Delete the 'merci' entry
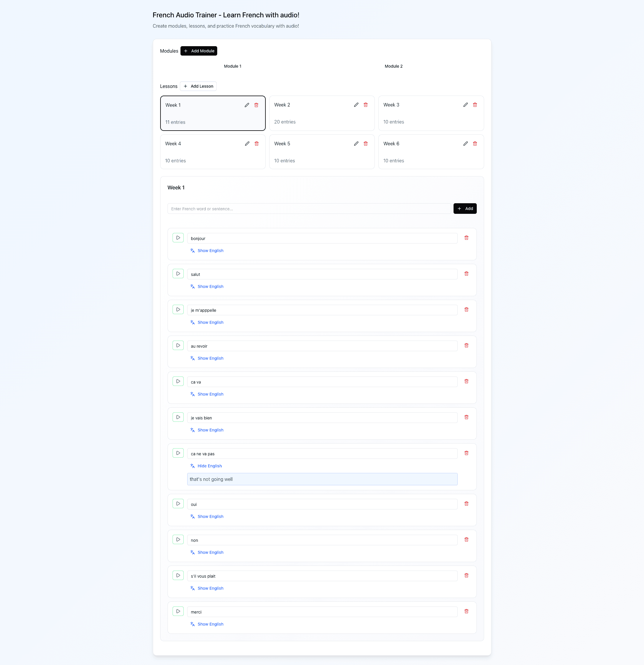 (x=466, y=611)
